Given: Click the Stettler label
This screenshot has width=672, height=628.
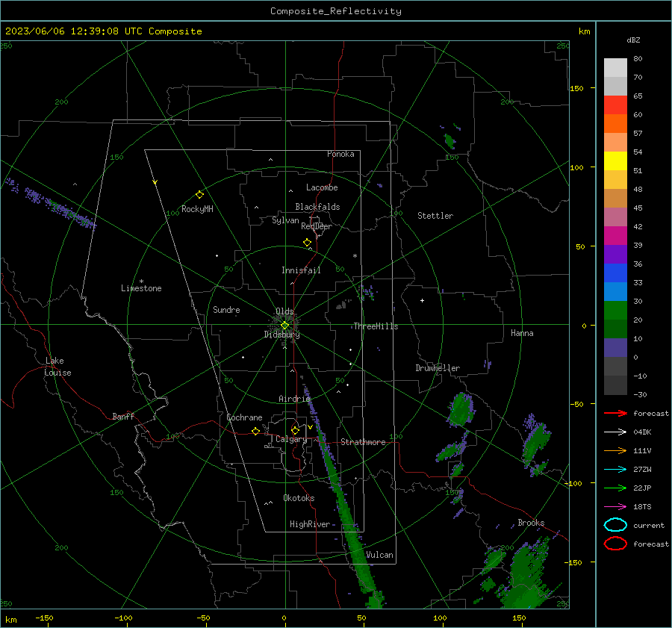Looking at the screenshot, I should [x=435, y=216].
